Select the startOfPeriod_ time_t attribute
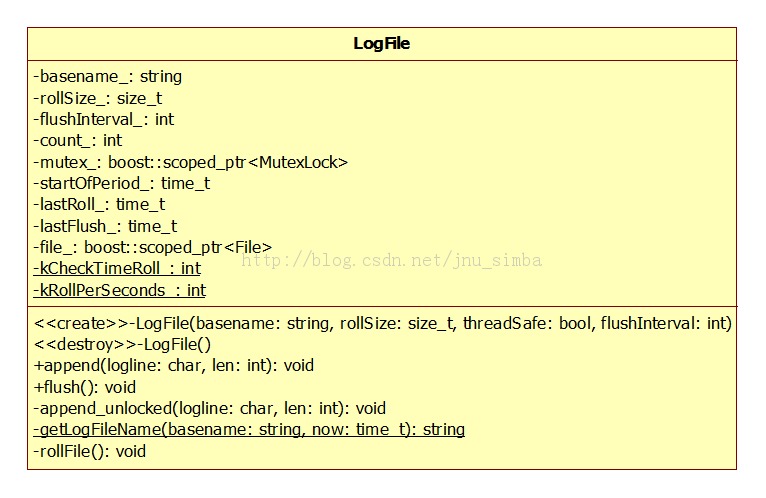Viewport: 766px width, 498px height. click(121, 183)
